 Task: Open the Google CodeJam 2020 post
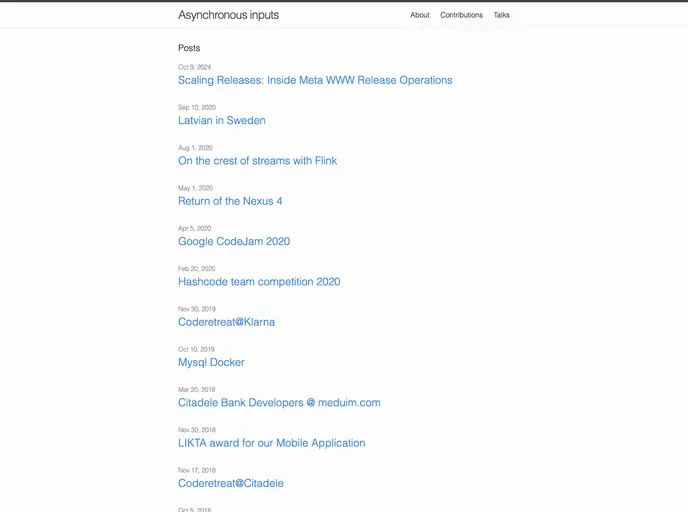point(234,241)
